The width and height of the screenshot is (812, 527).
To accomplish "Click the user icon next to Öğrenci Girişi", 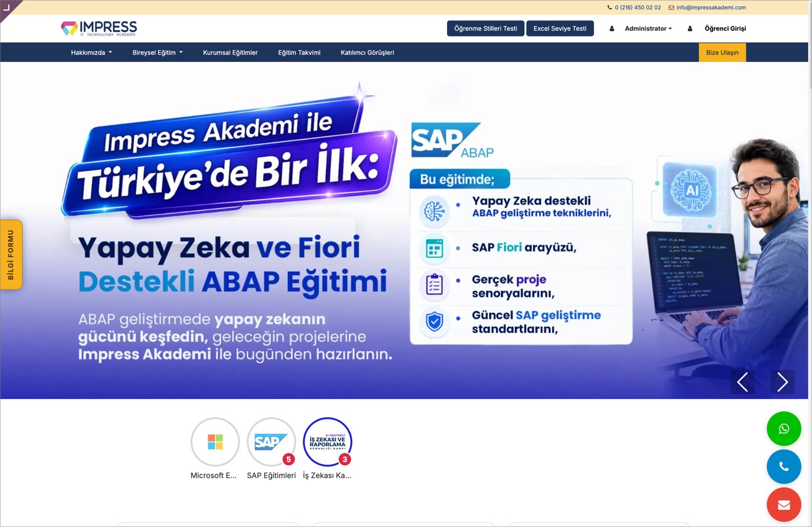I will [690, 28].
